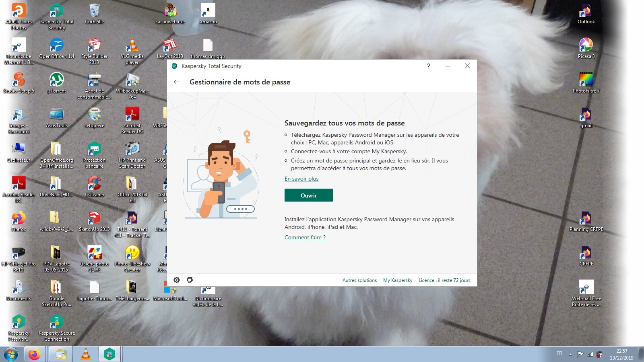
Task: Open PhotoFiltre 7 desktop icon
Action: click(x=586, y=83)
